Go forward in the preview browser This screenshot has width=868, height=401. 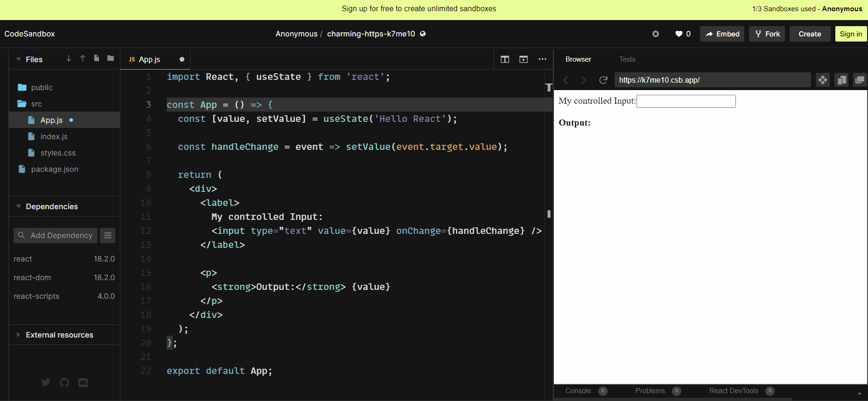click(584, 80)
